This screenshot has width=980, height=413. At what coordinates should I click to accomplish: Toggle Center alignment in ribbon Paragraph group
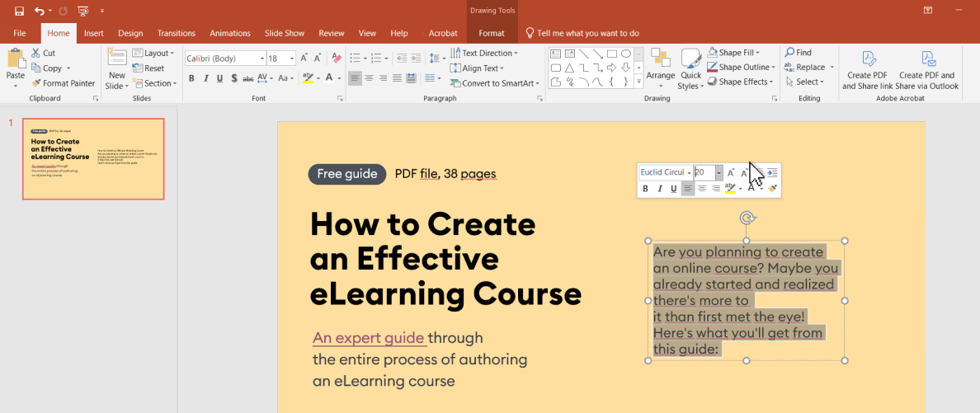(x=369, y=78)
